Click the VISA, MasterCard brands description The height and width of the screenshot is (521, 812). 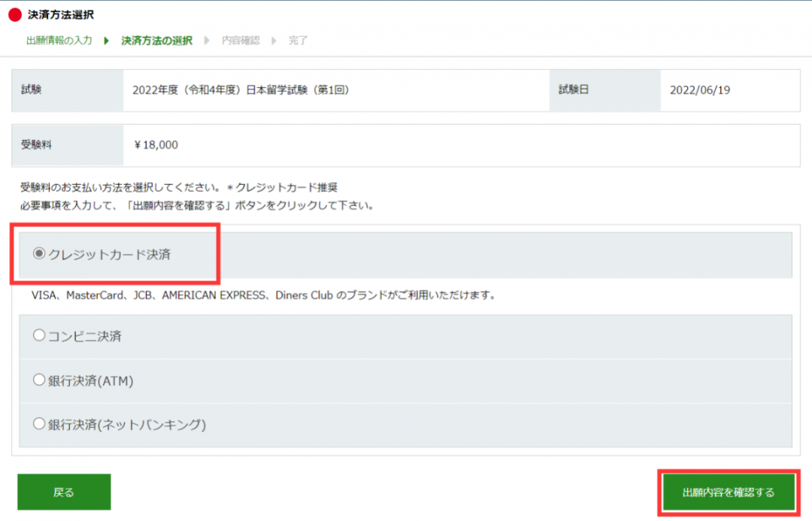click(x=264, y=295)
